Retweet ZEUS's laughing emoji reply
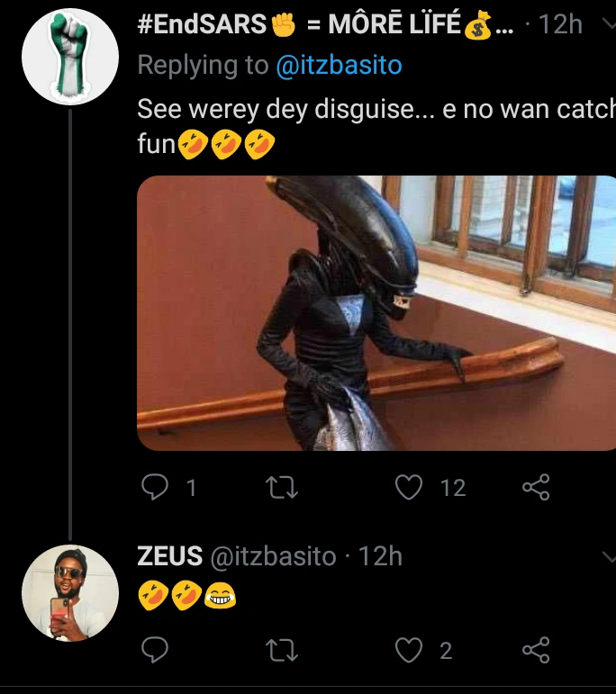 tap(283, 650)
